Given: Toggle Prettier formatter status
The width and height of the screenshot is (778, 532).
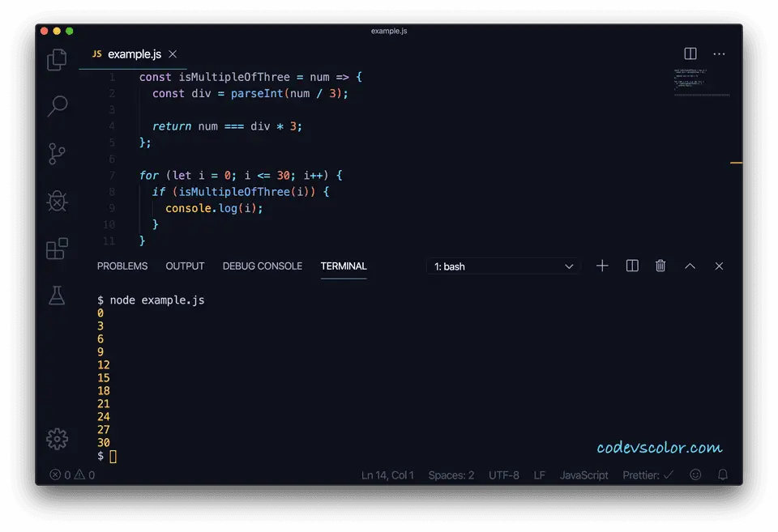Looking at the screenshot, I should [x=648, y=475].
